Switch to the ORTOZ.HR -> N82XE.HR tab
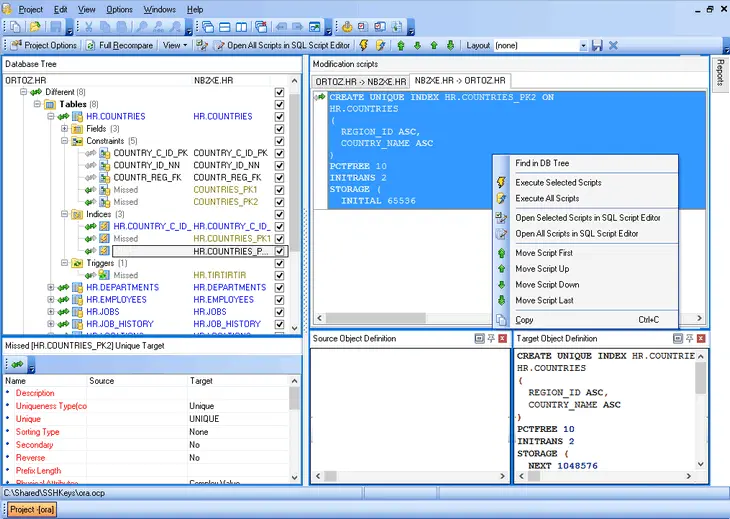The image size is (730, 519). [x=360, y=81]
